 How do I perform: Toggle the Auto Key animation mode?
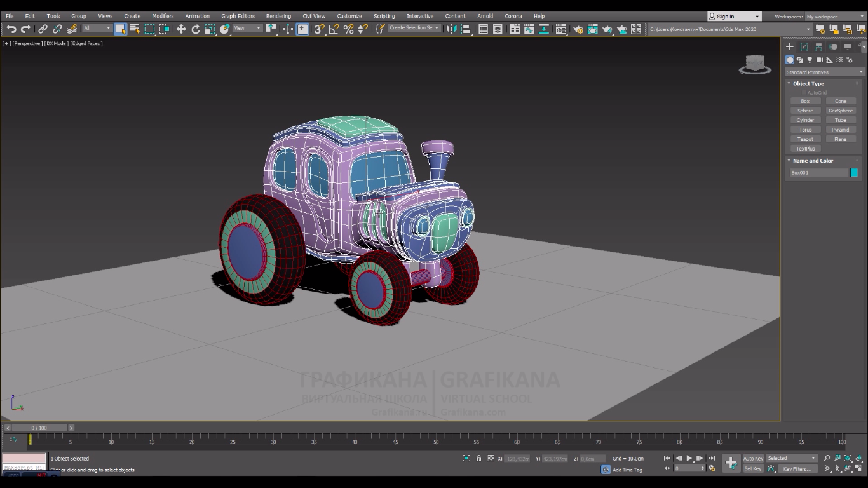(753, 458)
